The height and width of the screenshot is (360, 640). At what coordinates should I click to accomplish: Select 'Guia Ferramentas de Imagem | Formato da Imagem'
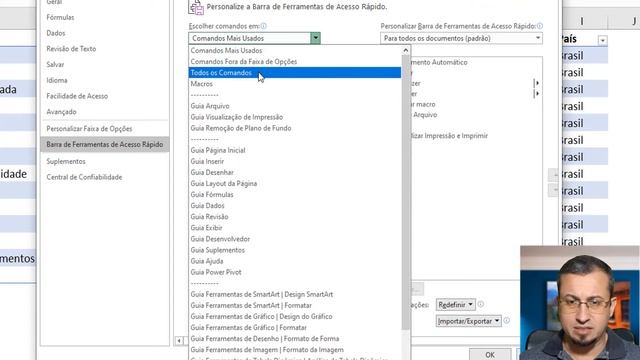click(x=295, y=349)
